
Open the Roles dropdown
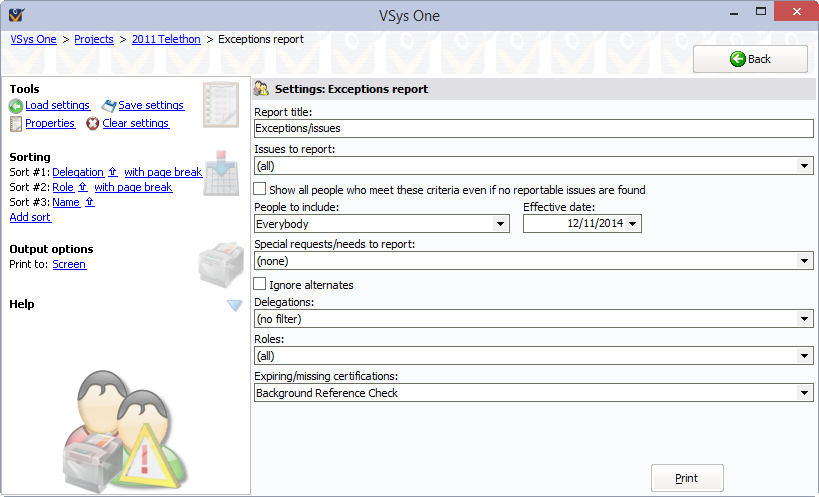tap(804, 356)
